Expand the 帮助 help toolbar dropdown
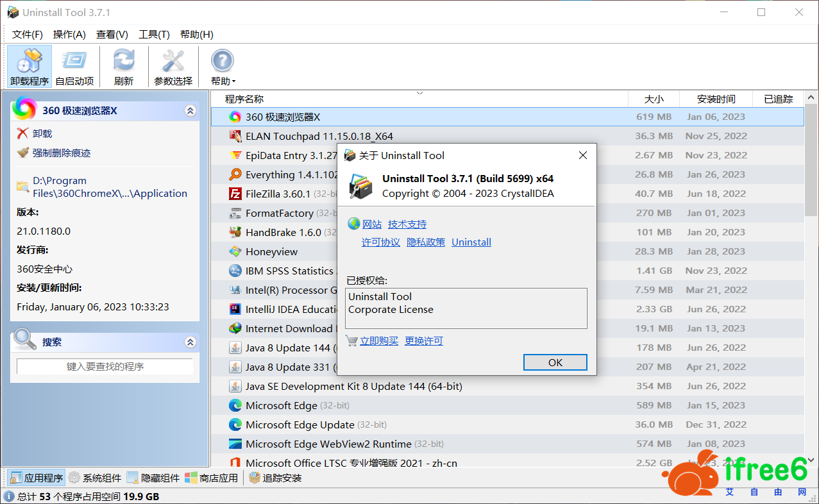The height and width of the screenshot is (504, 819). pyautogui.click(x=223, y=67)
